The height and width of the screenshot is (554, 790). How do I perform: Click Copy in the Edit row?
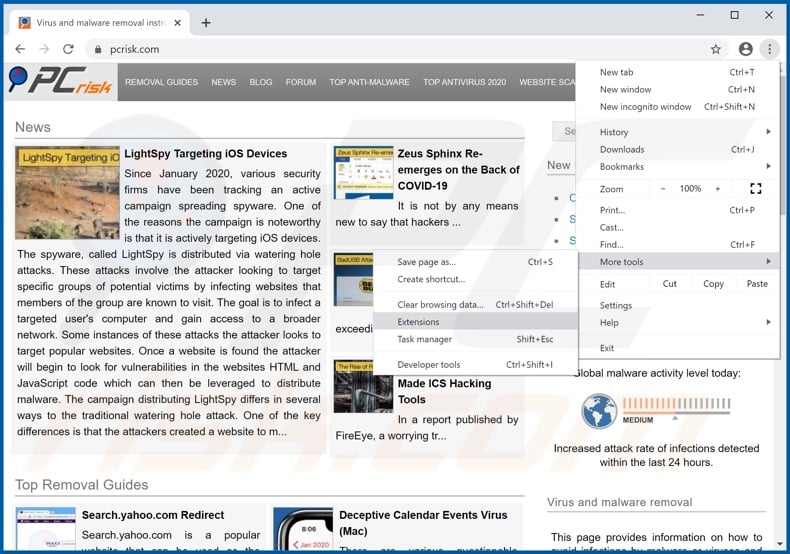point(713,284)
